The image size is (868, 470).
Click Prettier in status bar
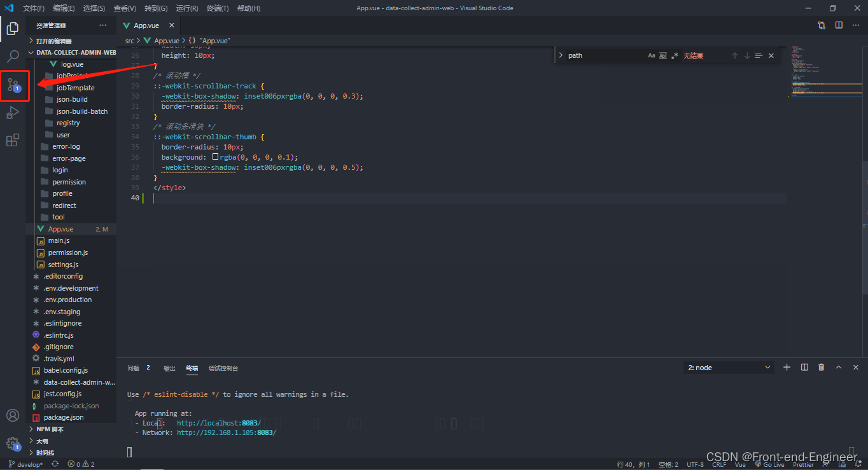pos(803,464)
